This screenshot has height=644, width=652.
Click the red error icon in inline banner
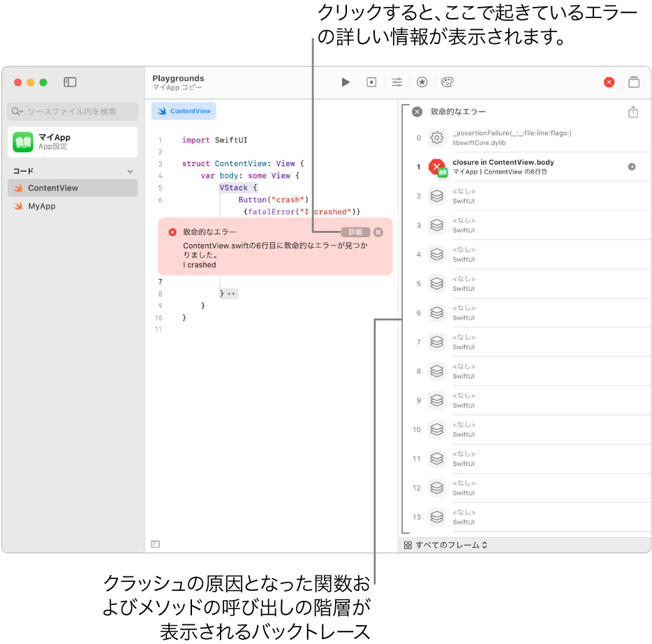[x=172, y=232]
